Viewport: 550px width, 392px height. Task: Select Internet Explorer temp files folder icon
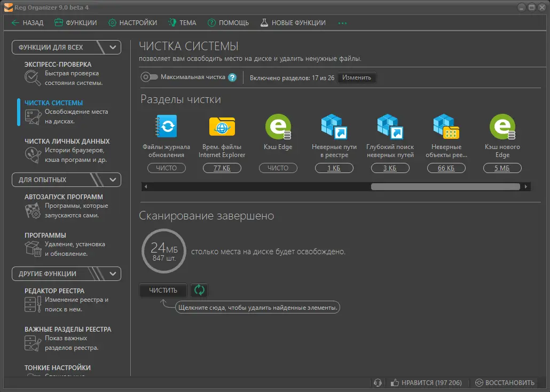tap(222, 127)
